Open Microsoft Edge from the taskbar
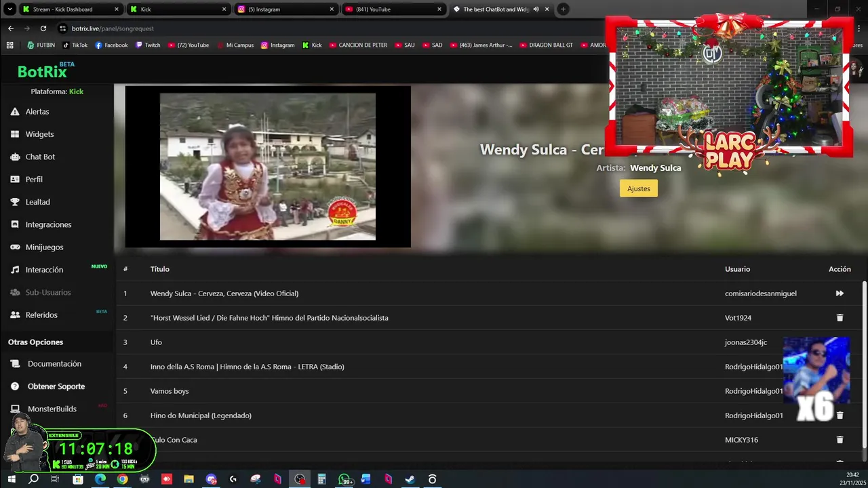Viewport: 868px width, 488px height. [100, 479]
